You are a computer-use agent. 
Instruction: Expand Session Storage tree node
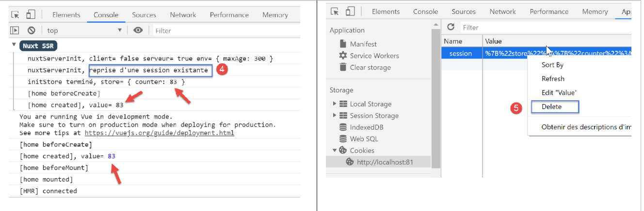(x=334, y=116)
